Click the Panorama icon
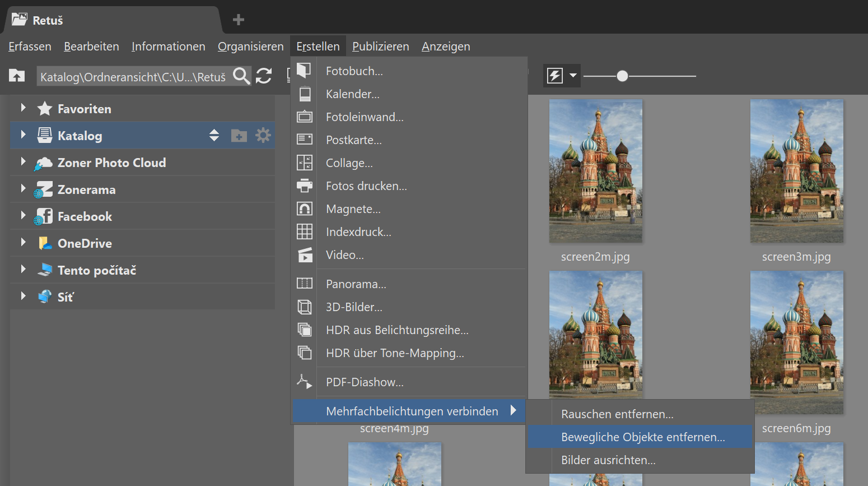The height and width of the screenshot is (486, 868). pos(304,283)
